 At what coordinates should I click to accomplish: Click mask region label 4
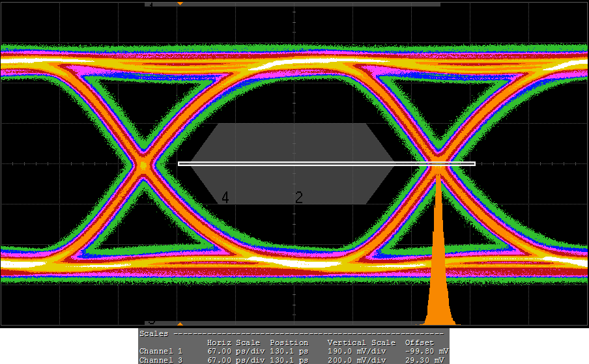tap(225, 198)
